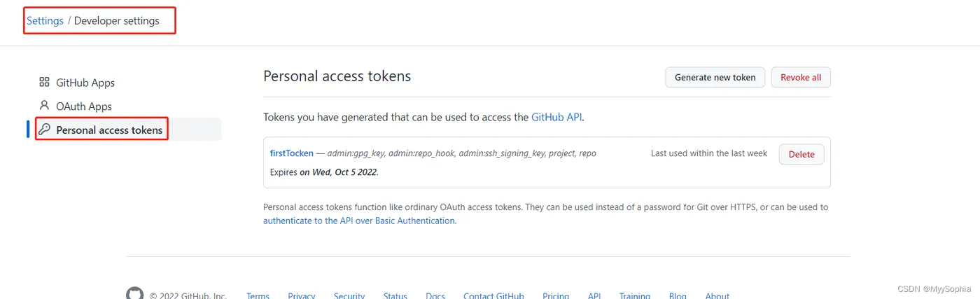
Task: Visit the Security footer link
Action: tap(349, 295)
